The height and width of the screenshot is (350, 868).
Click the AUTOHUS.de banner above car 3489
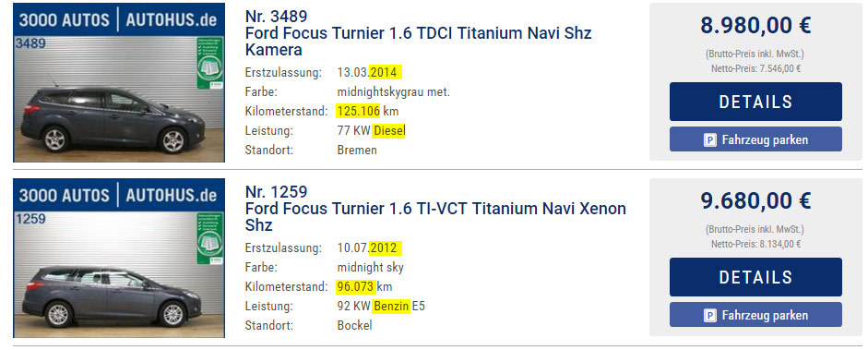(119, 20)
